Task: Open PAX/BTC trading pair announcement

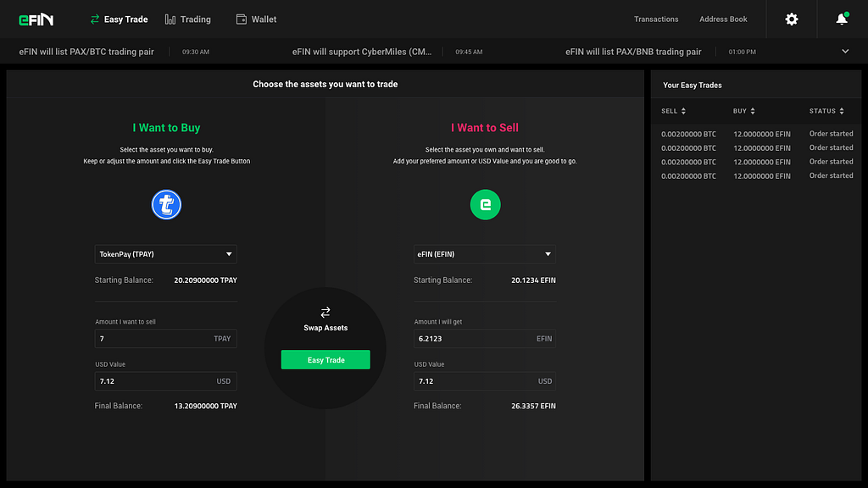Action: [x=86, y=52]
